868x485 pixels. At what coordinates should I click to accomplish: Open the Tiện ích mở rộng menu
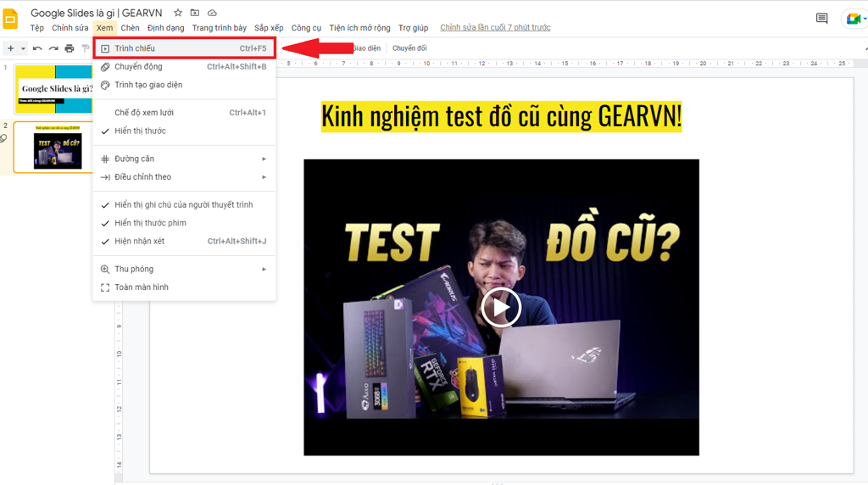point(359,28)
